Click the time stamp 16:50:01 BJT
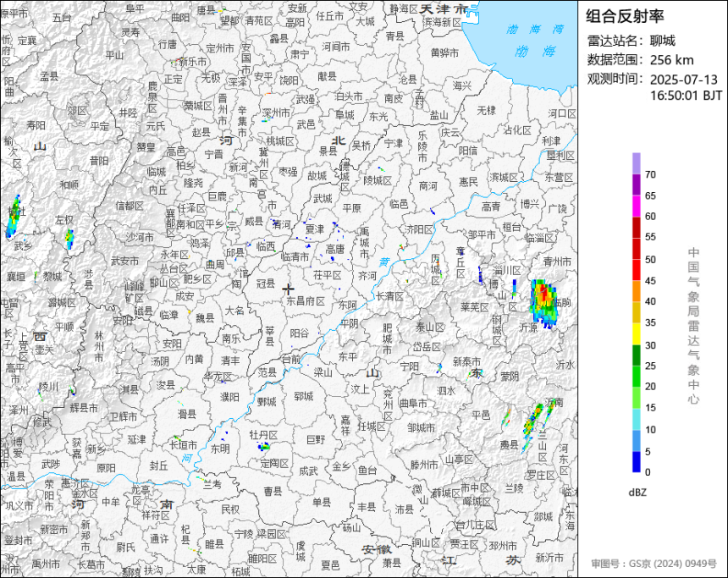The height and width of the screenshot is (578, 728). 686,96
